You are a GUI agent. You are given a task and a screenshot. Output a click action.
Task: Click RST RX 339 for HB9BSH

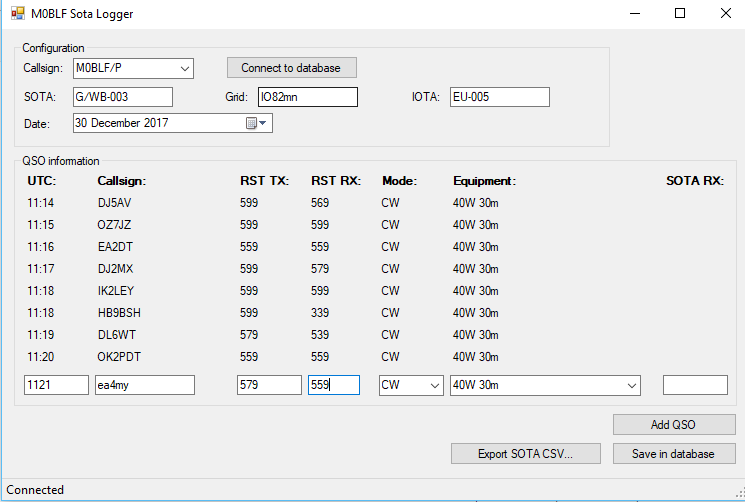click(320, 313)
